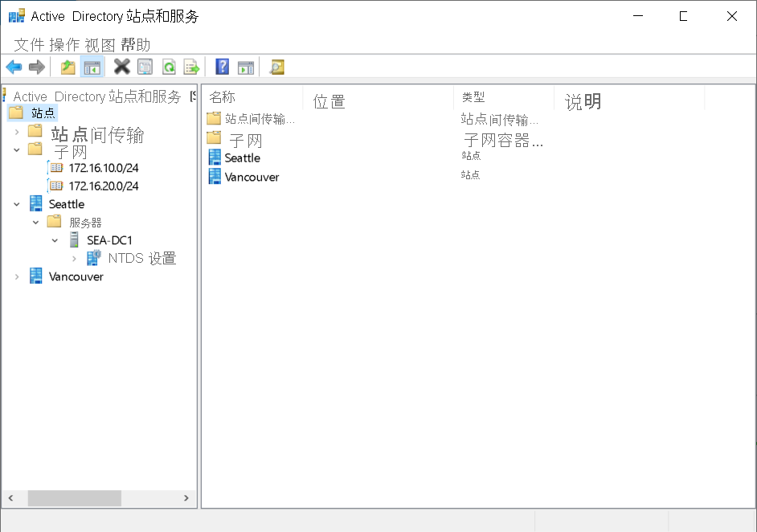Click tree pane scrollbar left arrow

(10, 497)
